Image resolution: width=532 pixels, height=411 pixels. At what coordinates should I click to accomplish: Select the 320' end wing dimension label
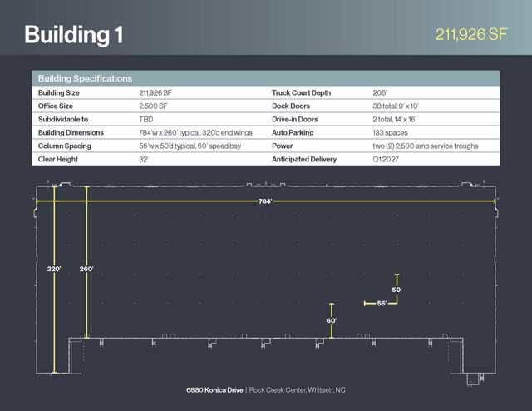click(54, 269)
